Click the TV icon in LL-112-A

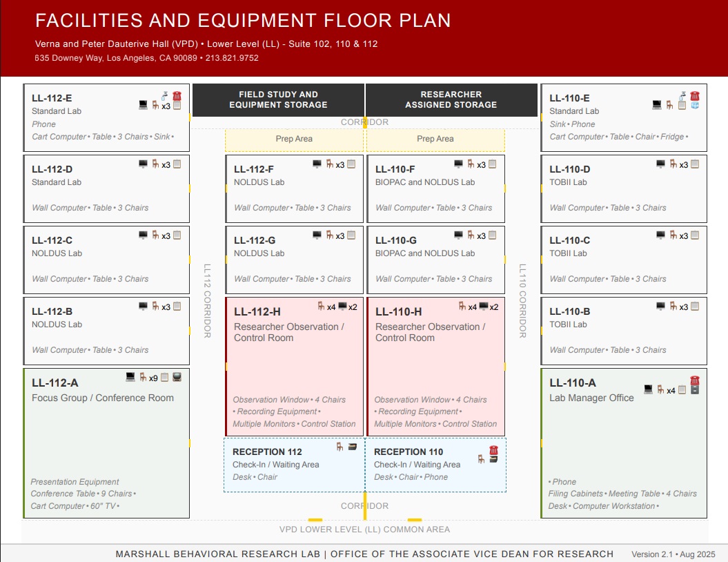[177, 378]
